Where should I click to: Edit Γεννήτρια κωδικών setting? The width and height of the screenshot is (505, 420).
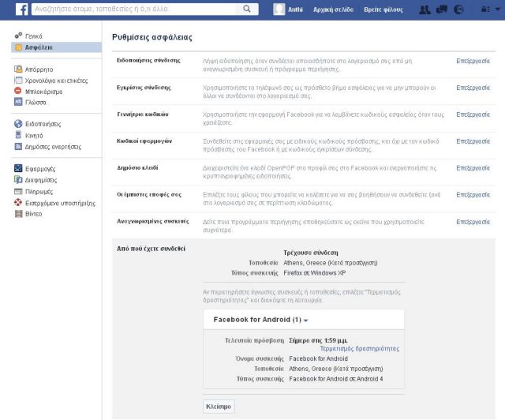coord(473,114)
